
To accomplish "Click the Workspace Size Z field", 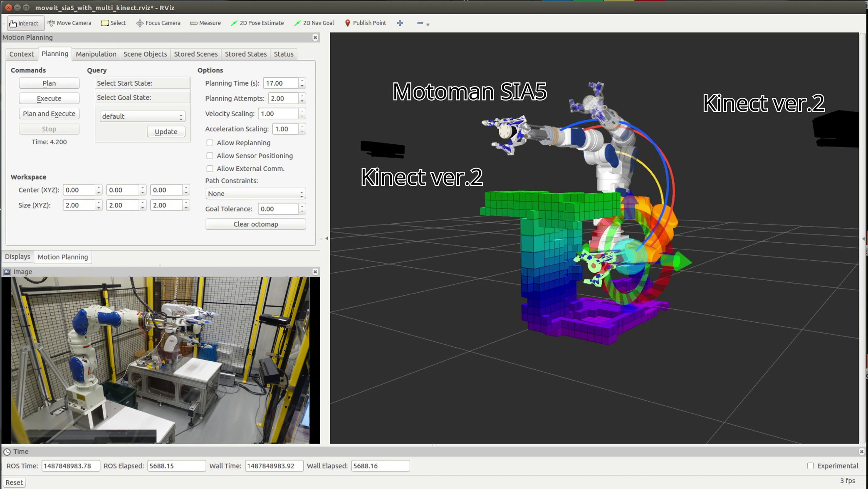I will pos(166,205).
